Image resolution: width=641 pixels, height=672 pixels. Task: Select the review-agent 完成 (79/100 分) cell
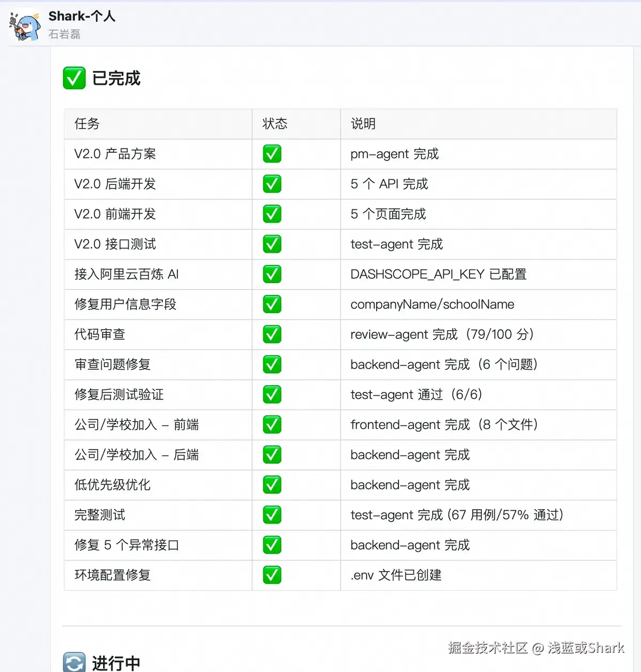coord(479,334)
